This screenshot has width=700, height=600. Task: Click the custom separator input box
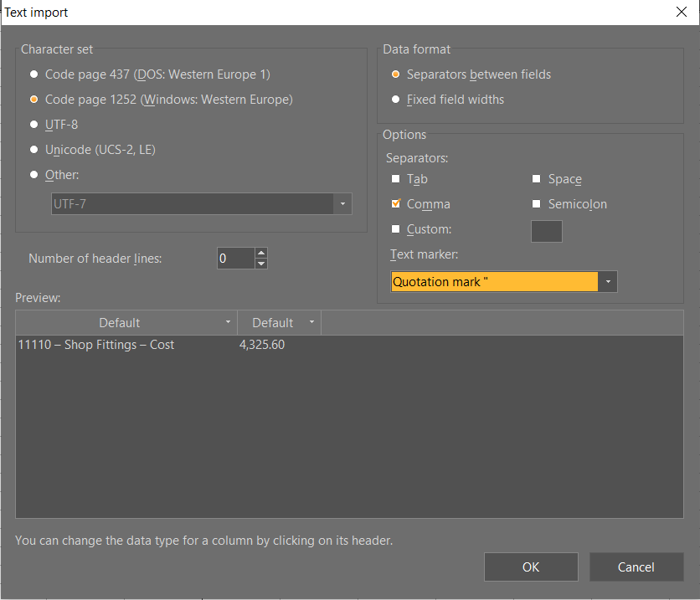(546, 231)
